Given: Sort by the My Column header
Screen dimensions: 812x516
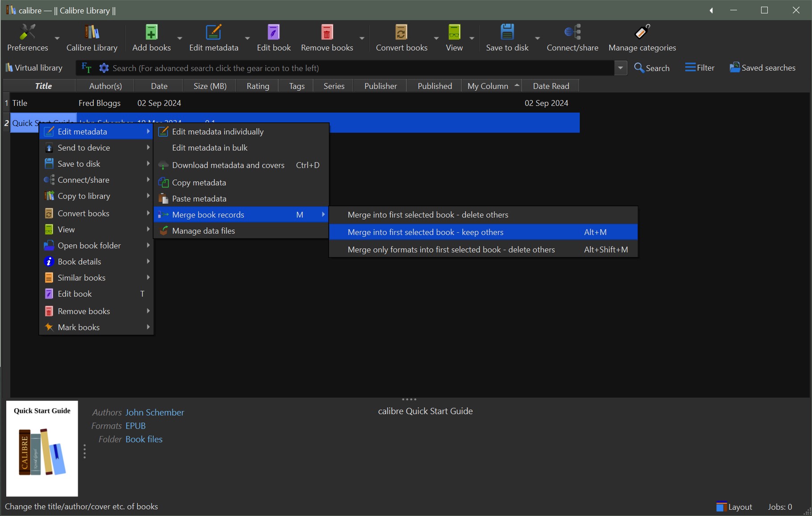Looking at the screenshot, I should click(x=491, y=86).
